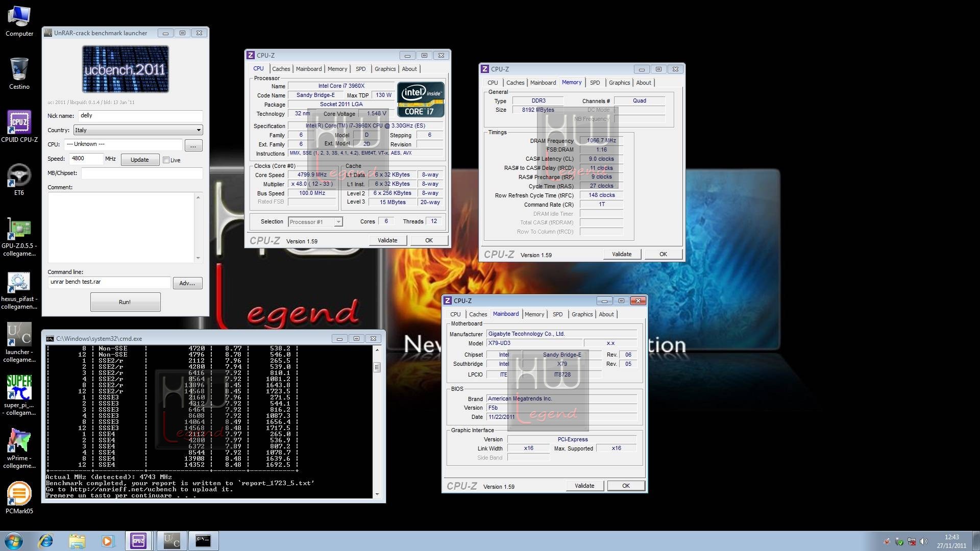Click the ucbench.2011 logo image

coord(126,69)
